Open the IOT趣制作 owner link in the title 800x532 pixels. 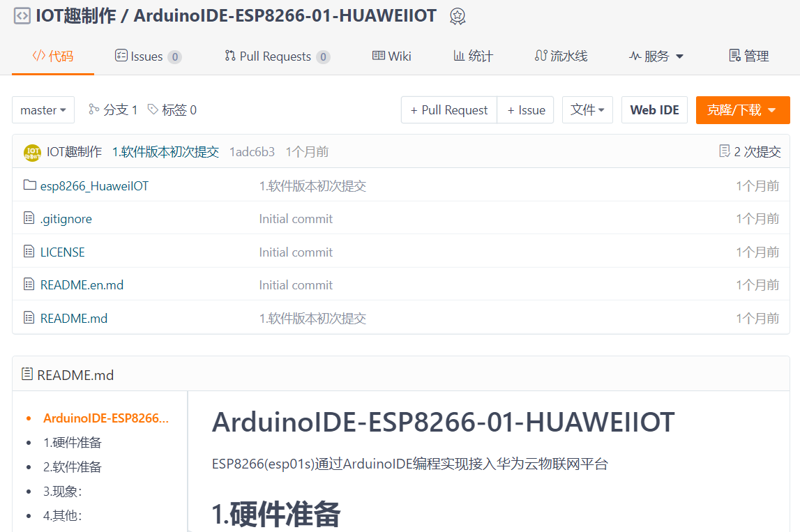tap(75, 16)
